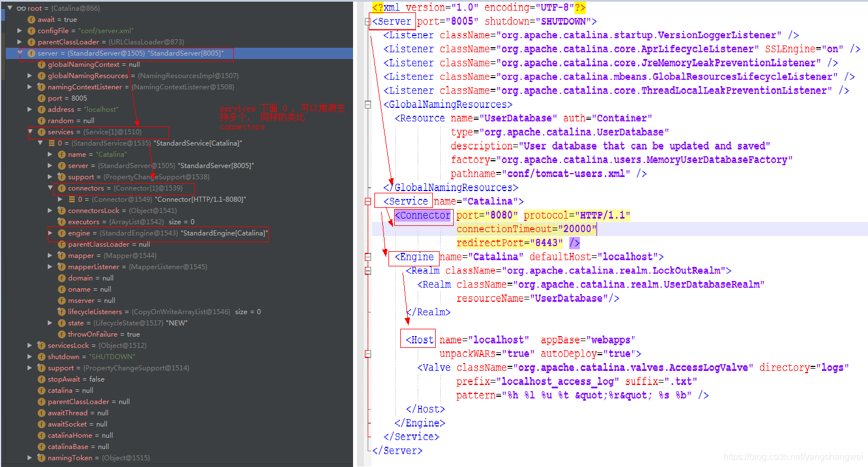Click the highlighted Connector tag in XML
The image size is (868, 467).
coord(423,215)
